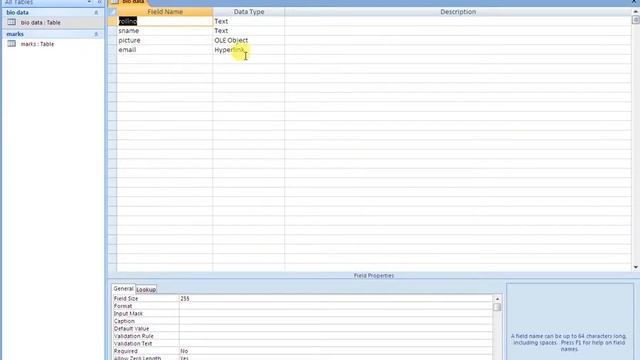Click the empty field name row below email
Image resolution: width=640 pixels, height=360 pixels.
164,59
